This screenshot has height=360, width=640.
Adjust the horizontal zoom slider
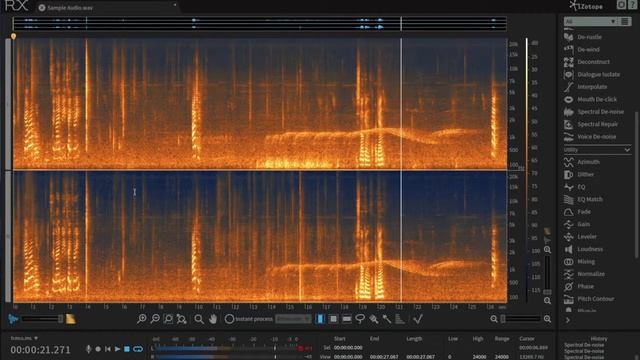click(x=521, y=319)
